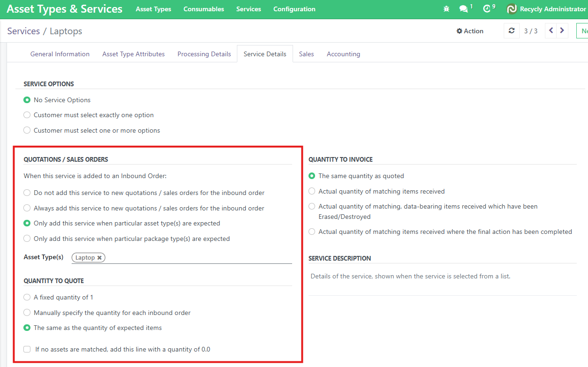588x367 pixels.
Task: Open the Action dropdown menu
Action: [x=470, y=31]
